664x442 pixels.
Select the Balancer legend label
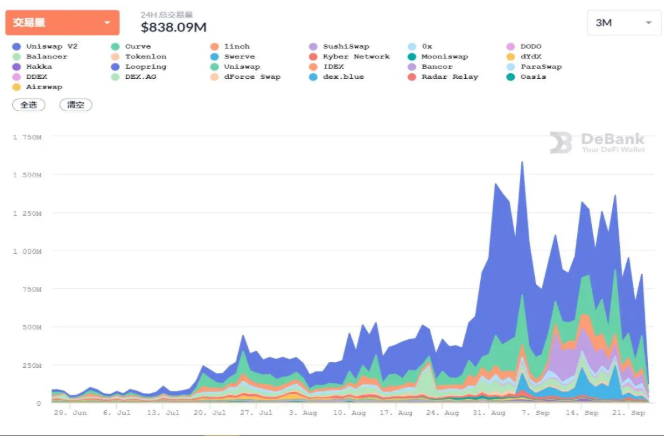[47, 57]
